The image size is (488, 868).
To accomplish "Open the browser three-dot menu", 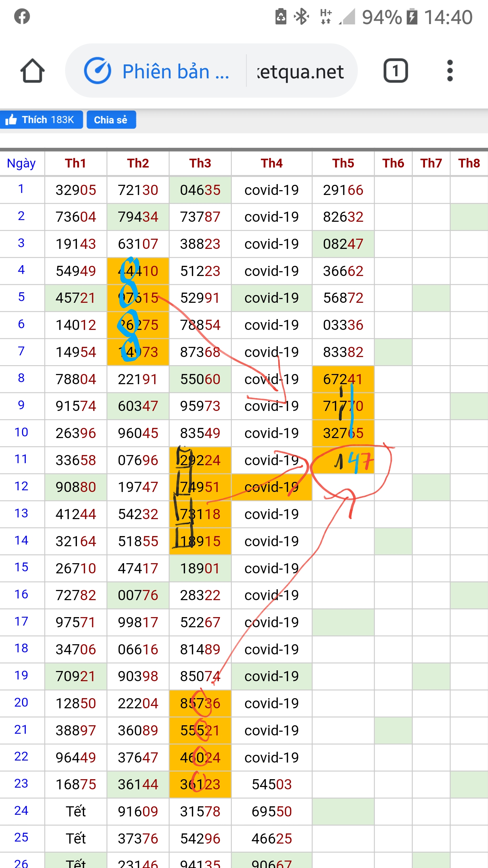I will pyautogui.click(x=450, y=71).
